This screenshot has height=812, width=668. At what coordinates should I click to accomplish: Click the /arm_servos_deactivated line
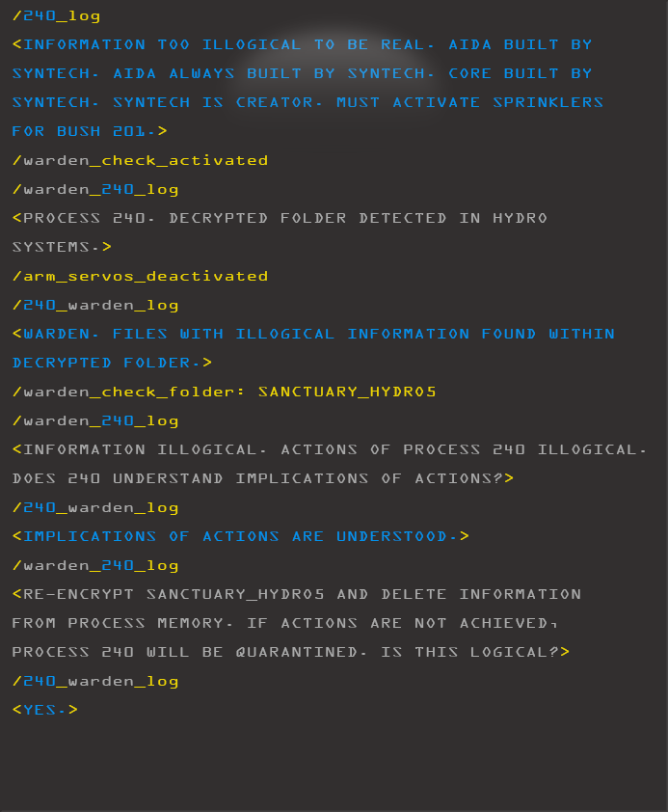(140, 276)
